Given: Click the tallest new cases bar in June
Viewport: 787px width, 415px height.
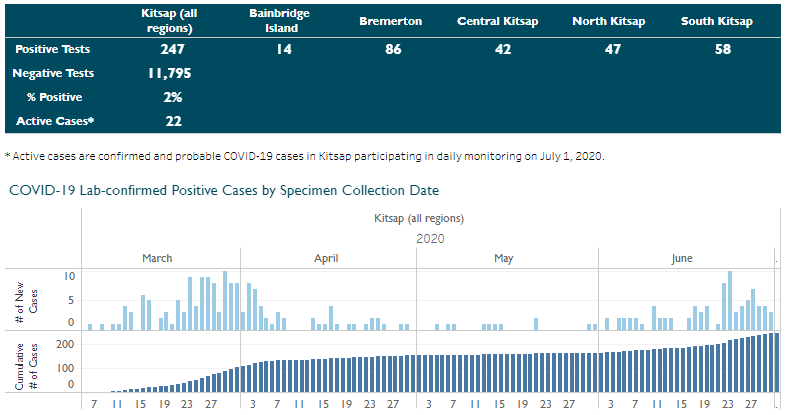Looking at the screenshot, I should 731,300.
